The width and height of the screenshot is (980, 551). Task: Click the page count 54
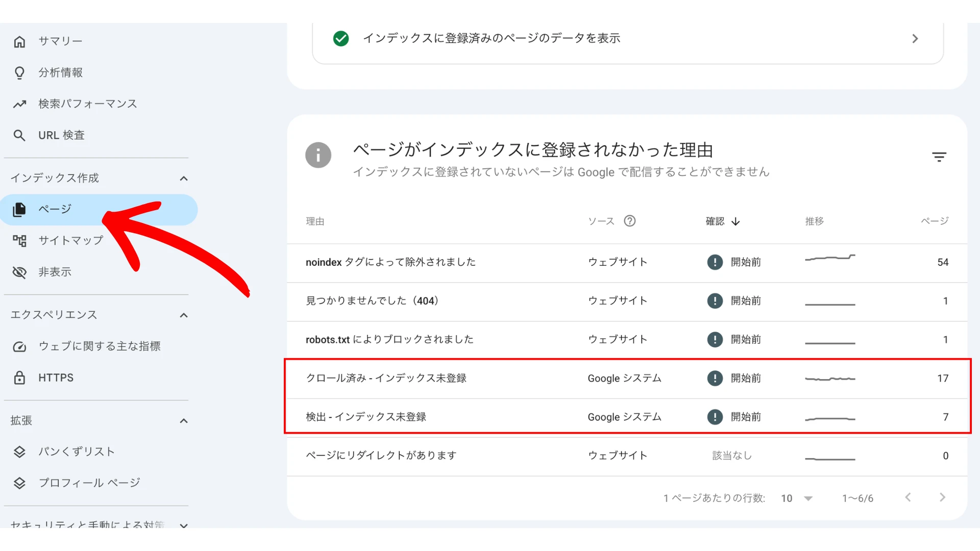click(943, 262)
